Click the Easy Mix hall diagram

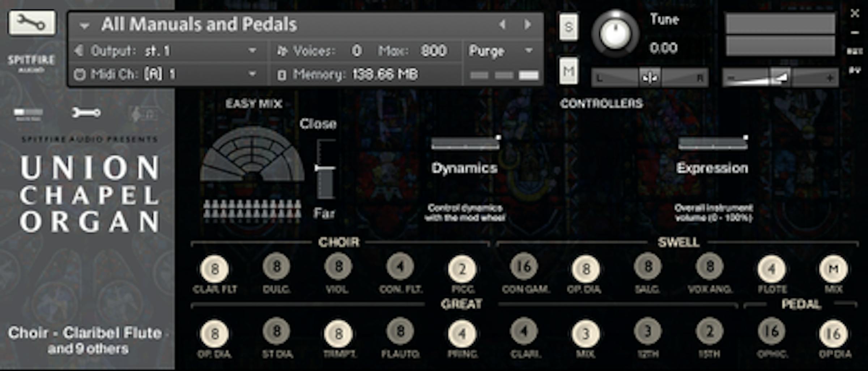(252, 154)
